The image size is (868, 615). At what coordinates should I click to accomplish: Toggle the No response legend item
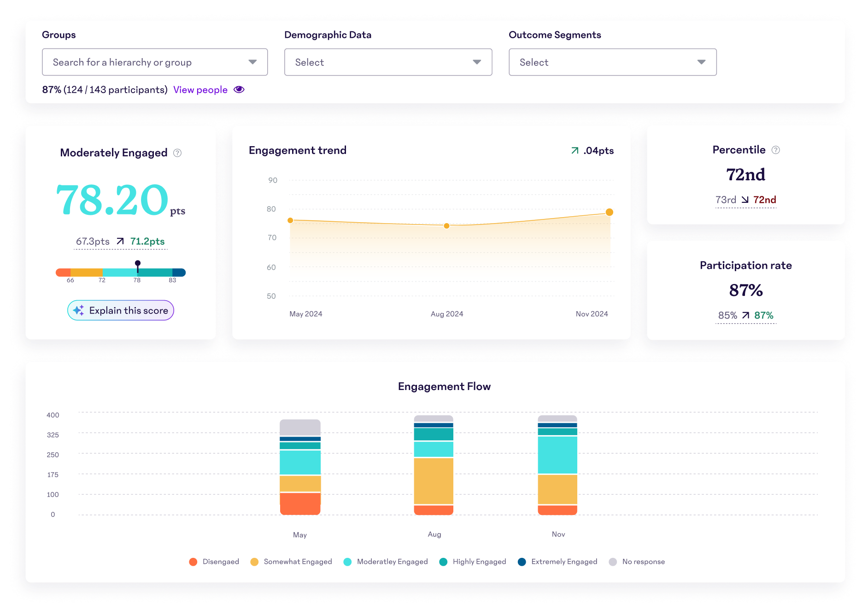637,562
